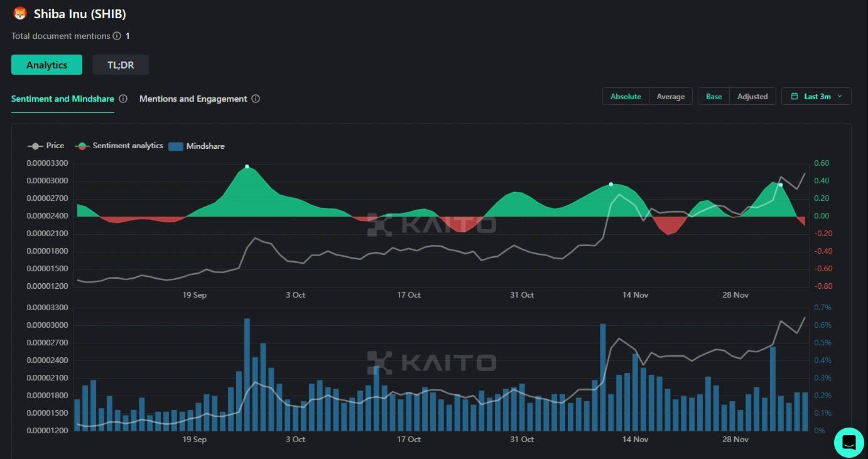
Task: Select the Base mode toggle
Action: [713, 97]
